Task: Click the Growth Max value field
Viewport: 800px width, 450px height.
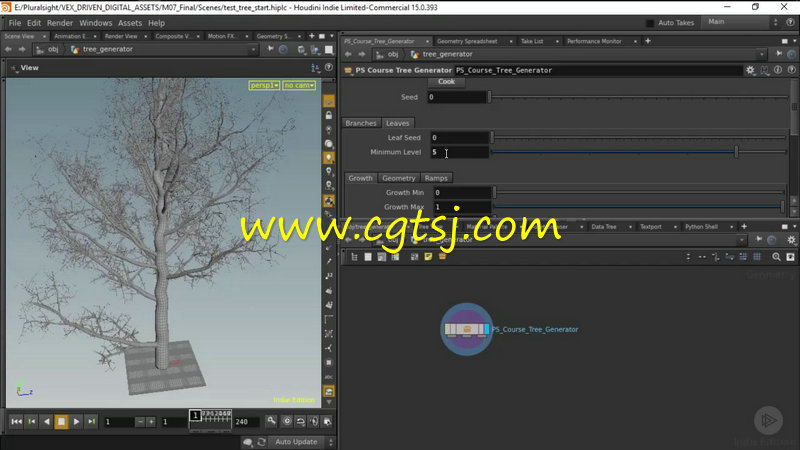Action: coord(462,207)
